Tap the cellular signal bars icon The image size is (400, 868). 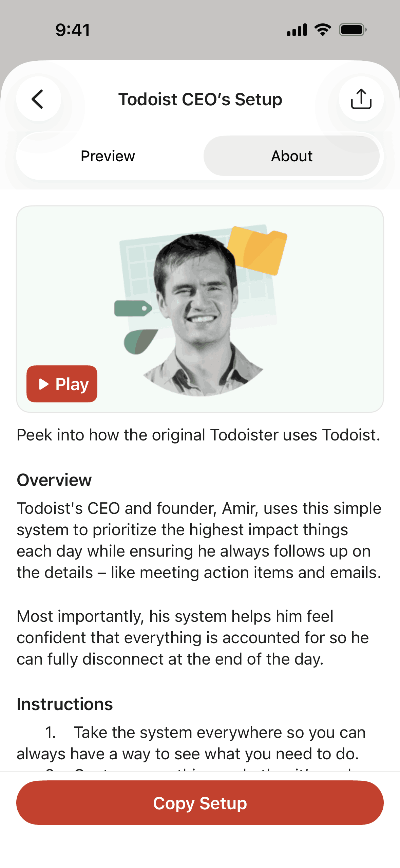click(x=297, y=30)
